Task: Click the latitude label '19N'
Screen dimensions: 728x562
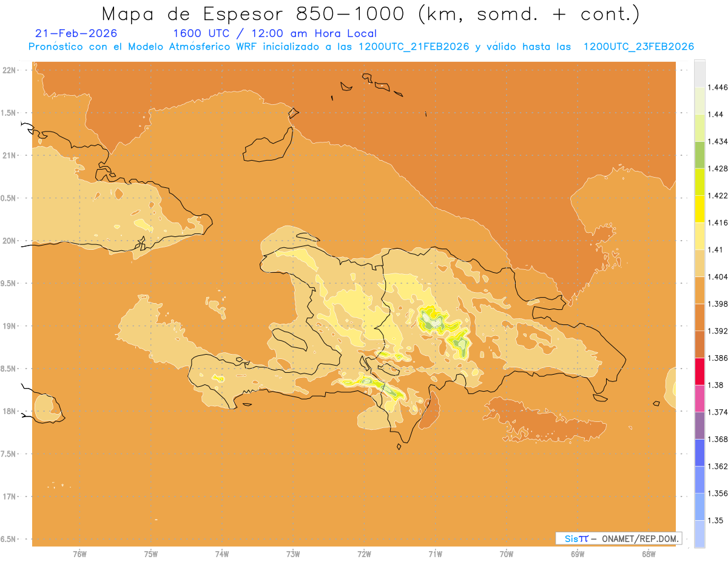Action: [x=9, y=326]
